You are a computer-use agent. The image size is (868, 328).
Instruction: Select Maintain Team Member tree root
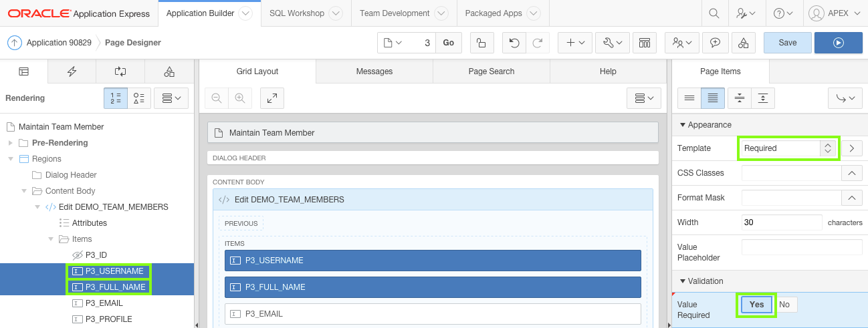pyautogui.click(x=62, y=127)
